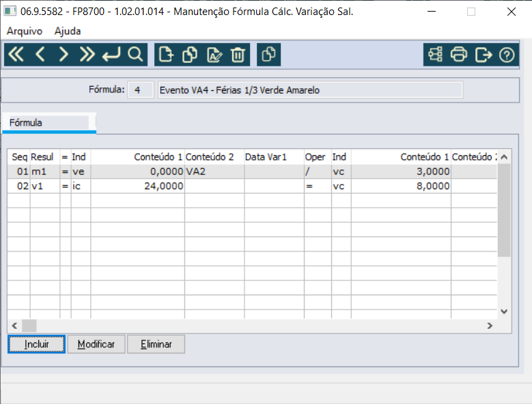Exit the program with the exit arrow icon
Viewport: 532px width, 404px height.
click(483, 54)
